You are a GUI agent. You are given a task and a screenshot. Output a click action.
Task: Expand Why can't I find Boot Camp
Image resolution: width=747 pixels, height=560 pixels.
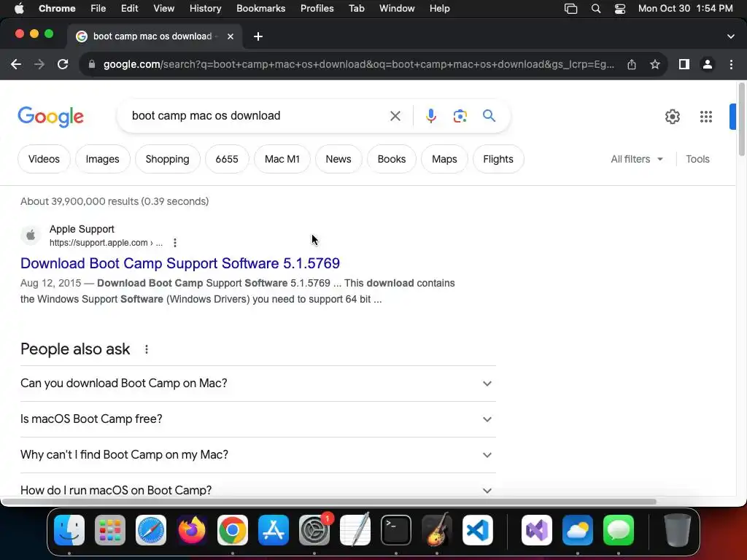pyautogui.click(x=258, y=455)
